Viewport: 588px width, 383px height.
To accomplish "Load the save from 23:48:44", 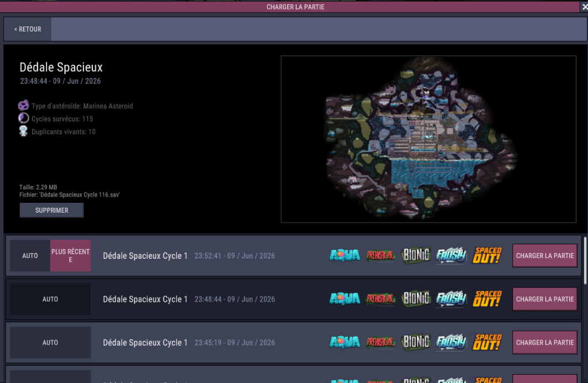I will [x=545, y=299].
